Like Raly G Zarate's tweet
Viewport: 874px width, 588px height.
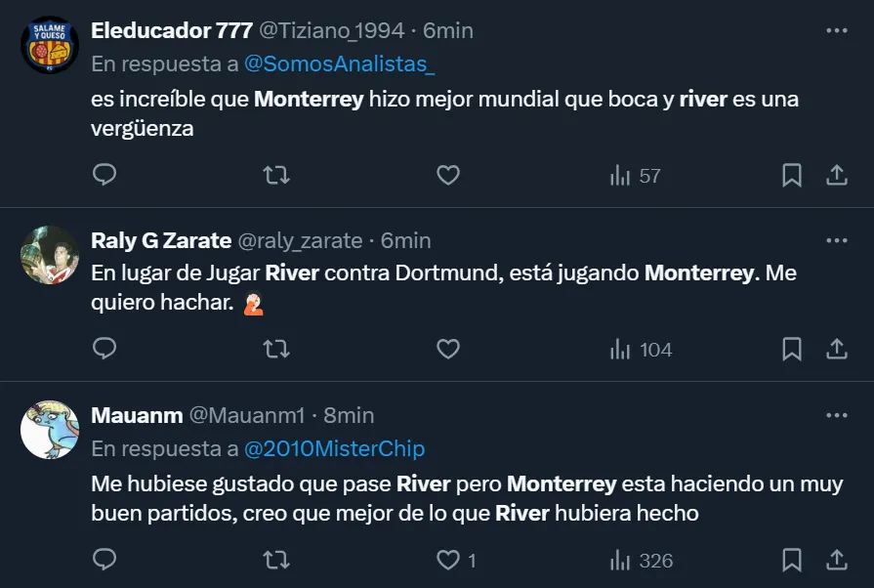coord(447,349)
